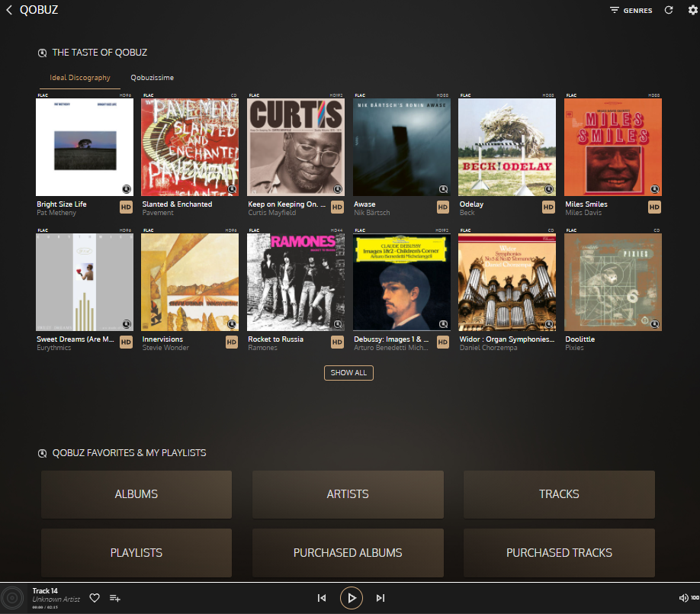Open the ARTISTS favorites tile
The height and width of the screenshot is (614, 700).
348,494
